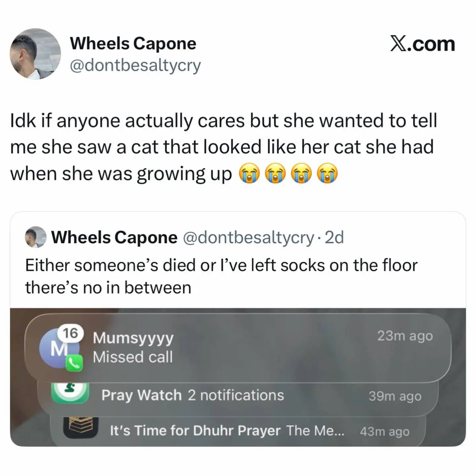Click the last crying emoji in tweet
The image size is (476, 476).
click(x=328, y=173)
